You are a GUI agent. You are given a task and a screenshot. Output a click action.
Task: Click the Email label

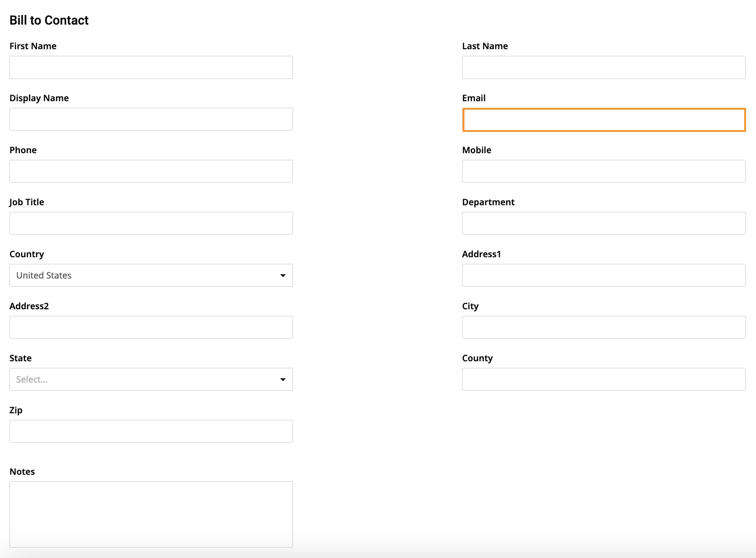(x=474, y=98)
